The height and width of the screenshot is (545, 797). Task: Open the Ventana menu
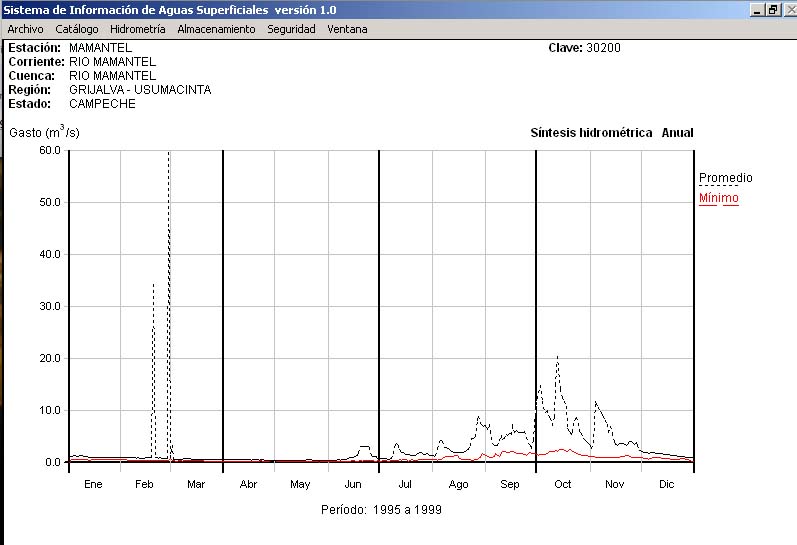pyautogui.click(x=347, y=29)
